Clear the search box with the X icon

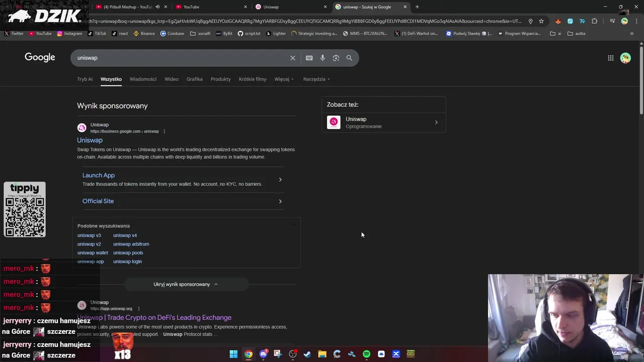pos(293,58)
